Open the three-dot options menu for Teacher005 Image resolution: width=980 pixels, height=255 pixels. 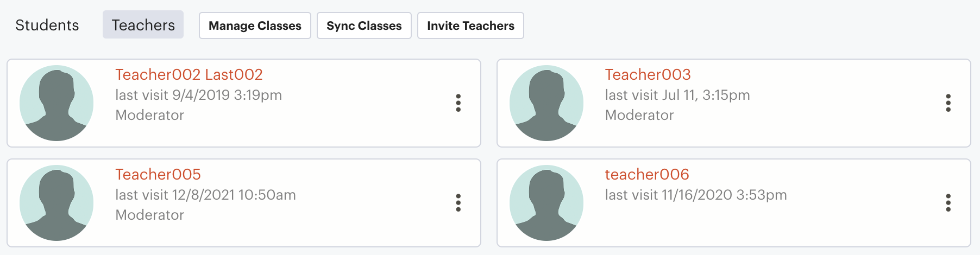tap(458, 203)
